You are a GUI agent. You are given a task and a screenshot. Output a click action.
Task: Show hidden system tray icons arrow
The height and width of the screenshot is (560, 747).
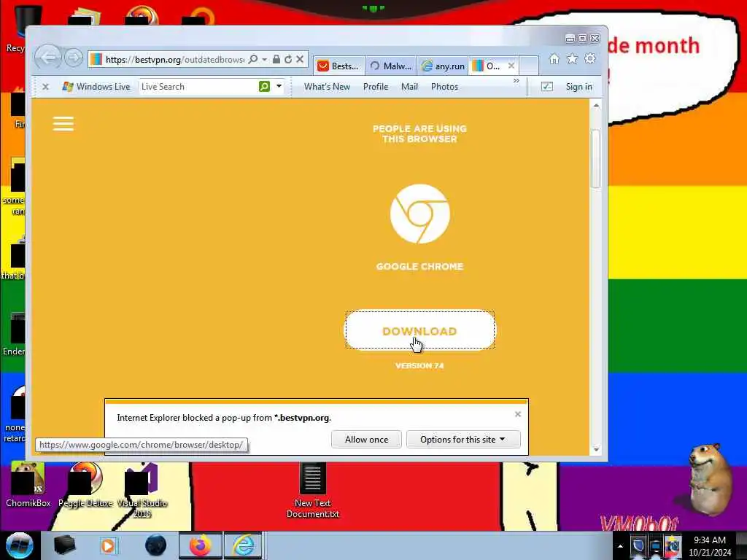coord(620,546)
